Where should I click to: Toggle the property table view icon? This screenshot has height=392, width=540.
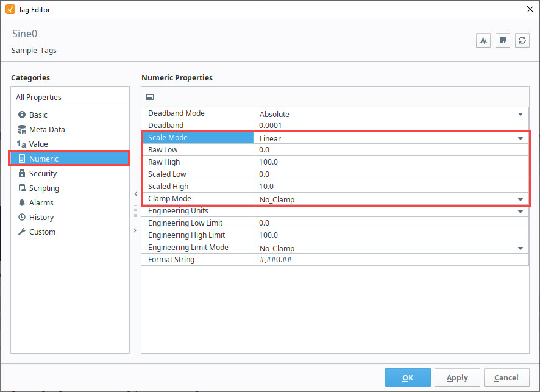click(x=150, y=97)
